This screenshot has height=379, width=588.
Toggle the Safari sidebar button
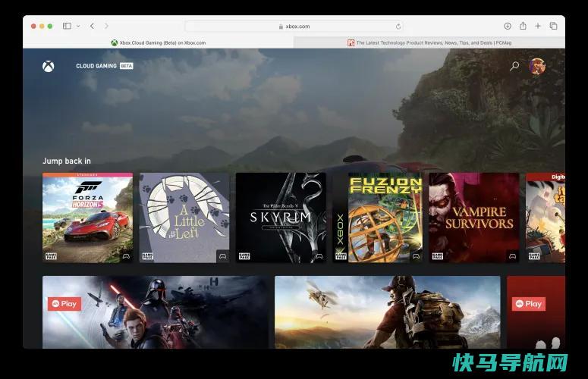[x=67, y=26]
